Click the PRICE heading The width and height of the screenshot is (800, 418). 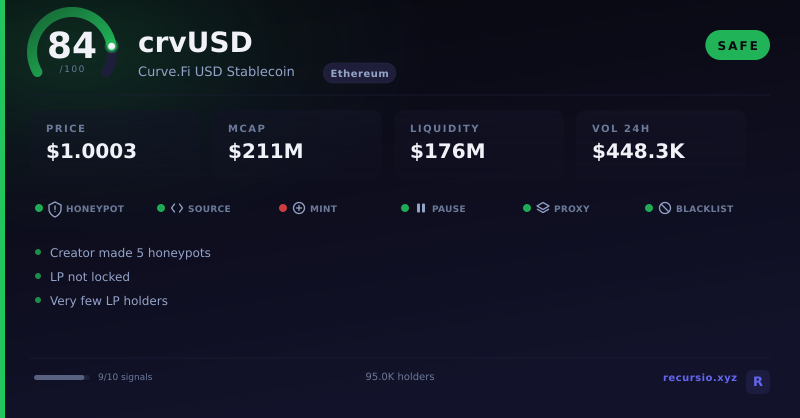point(66,129)
